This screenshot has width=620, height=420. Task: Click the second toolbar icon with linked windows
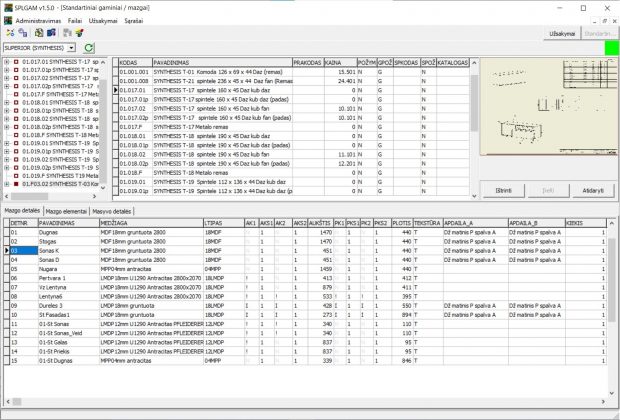click(x=22, y=33)
